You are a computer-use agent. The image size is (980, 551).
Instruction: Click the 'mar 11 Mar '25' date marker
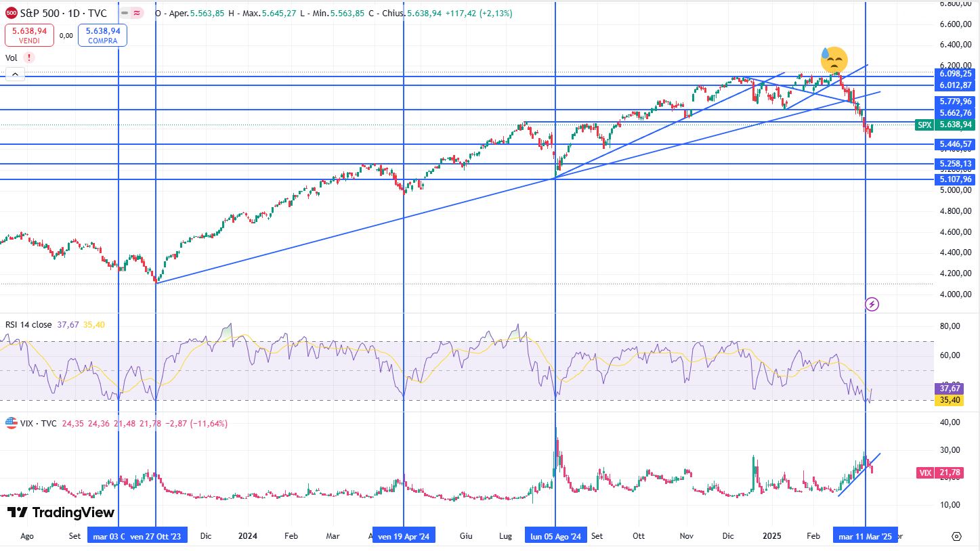(866, 536)
